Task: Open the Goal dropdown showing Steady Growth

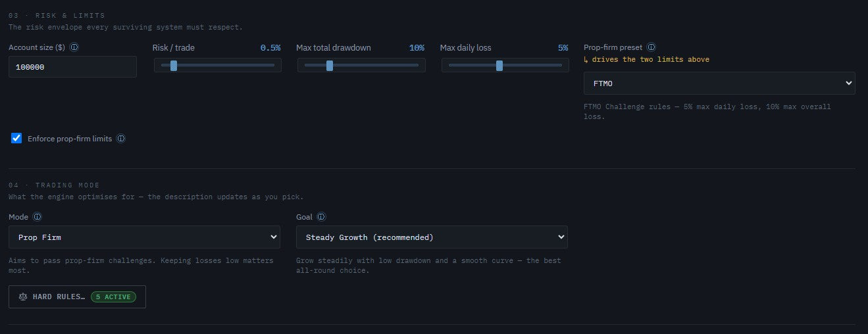Action: click(432, 237)
